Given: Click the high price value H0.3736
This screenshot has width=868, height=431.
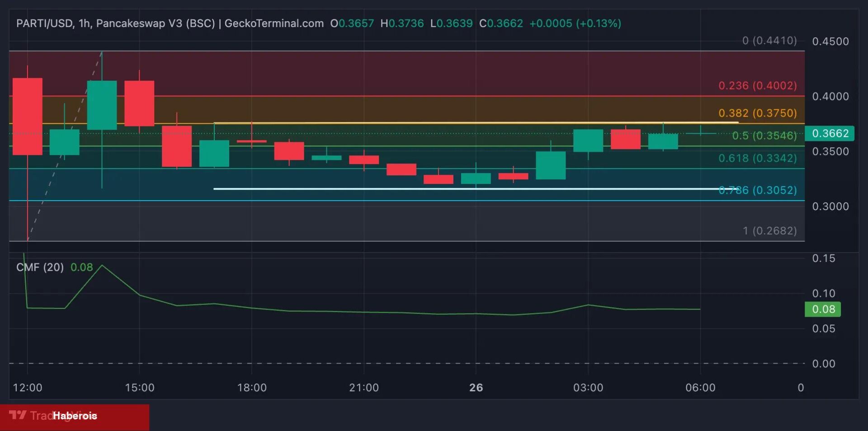Looking at the screenshot, I should [x=402, y=23].
